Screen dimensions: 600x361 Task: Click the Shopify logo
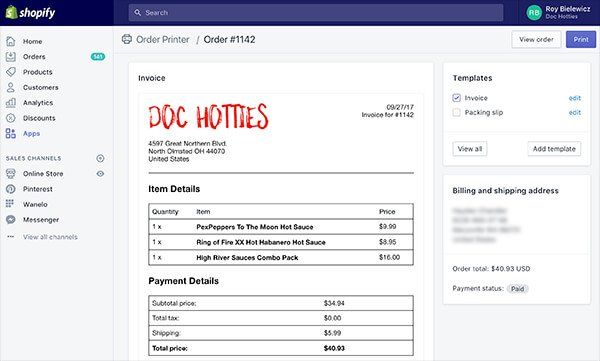31,13
